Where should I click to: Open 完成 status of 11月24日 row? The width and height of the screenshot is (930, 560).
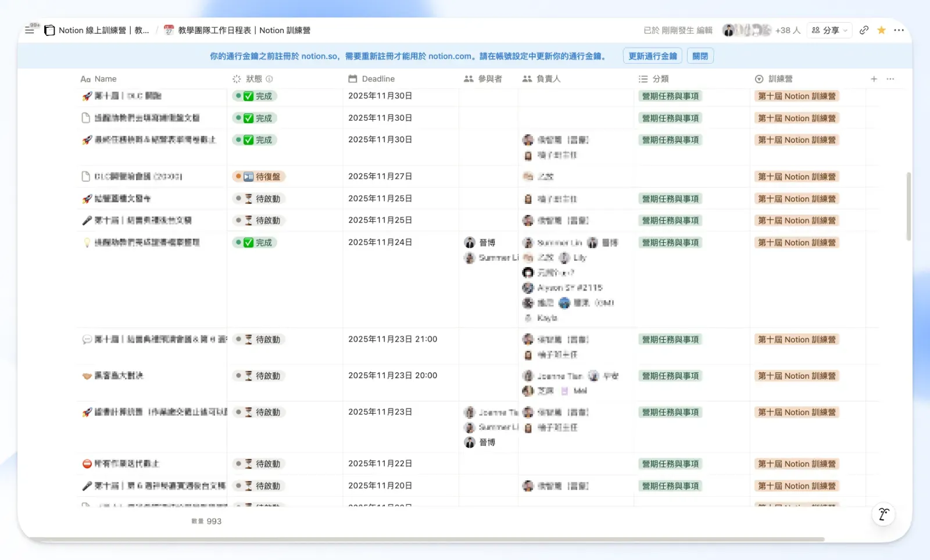pyautogui.click(x=255, y=243)
